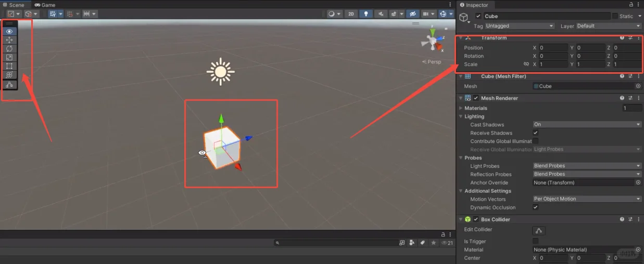Click Rotation Y input field
Screen dimensions: 644x264
(590, 56)
